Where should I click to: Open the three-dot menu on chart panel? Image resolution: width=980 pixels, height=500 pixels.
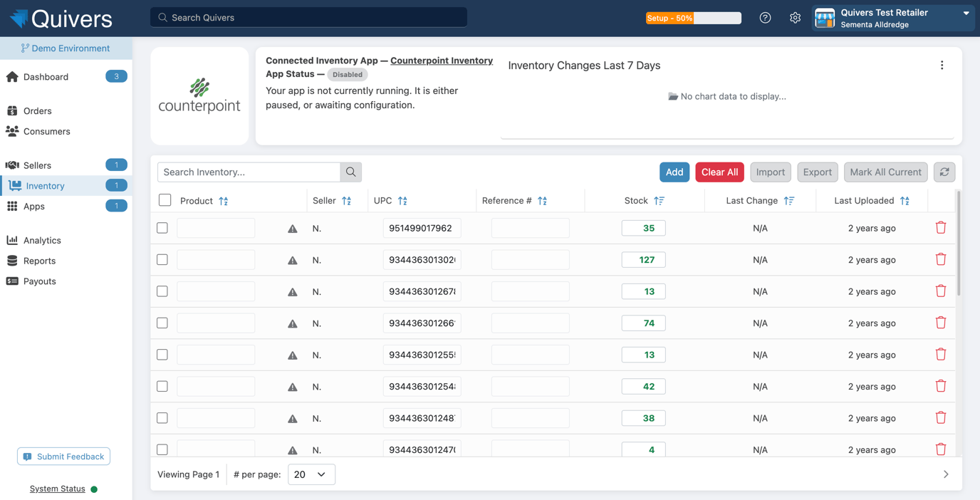(x=942, y=66)
